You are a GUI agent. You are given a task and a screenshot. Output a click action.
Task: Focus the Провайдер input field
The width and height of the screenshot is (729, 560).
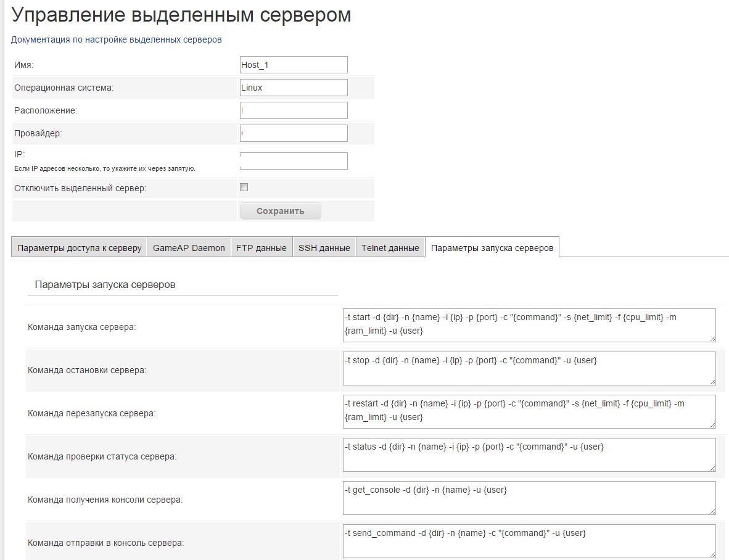point(294,133)
